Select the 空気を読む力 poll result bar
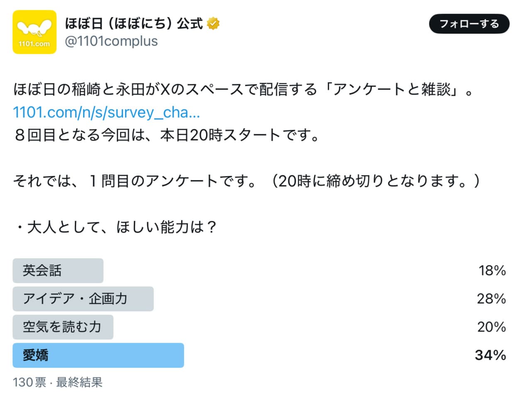 [63, 327]
